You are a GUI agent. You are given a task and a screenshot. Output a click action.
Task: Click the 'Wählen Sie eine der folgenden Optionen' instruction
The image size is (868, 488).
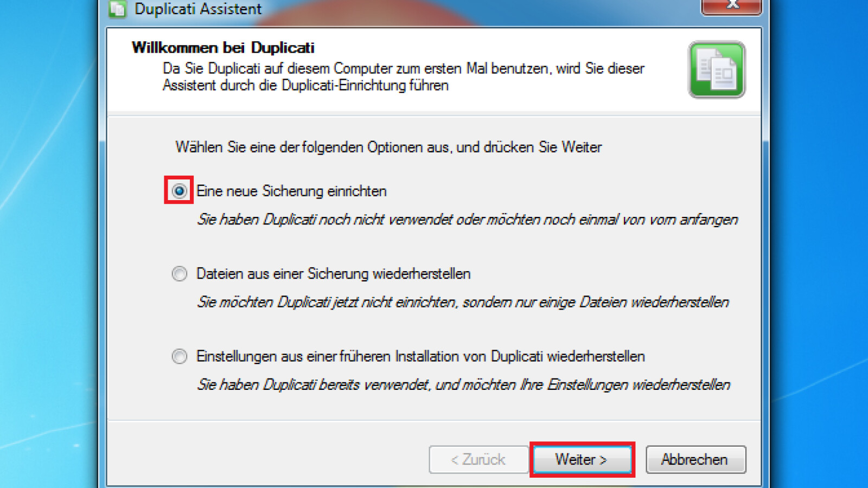point(388,147)
